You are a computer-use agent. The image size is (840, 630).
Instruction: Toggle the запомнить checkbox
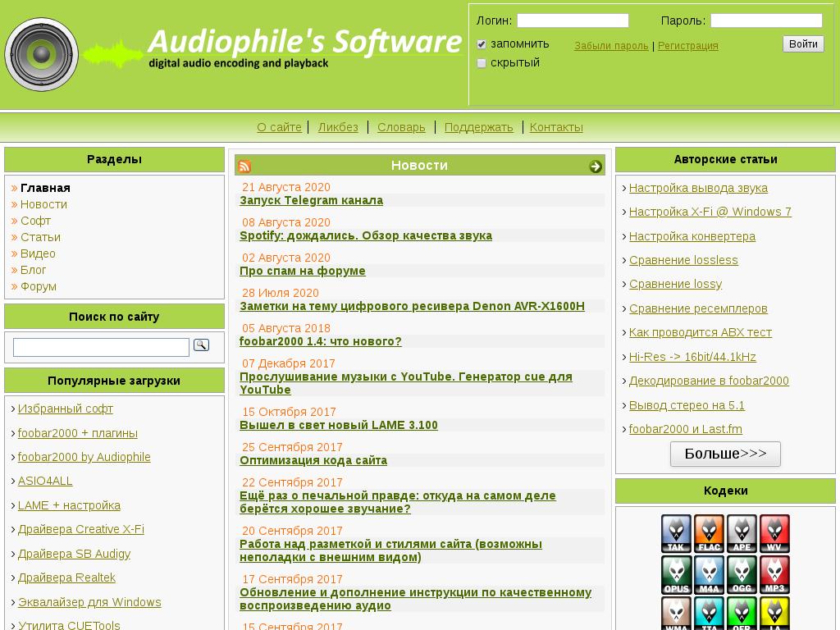[482, 44]
